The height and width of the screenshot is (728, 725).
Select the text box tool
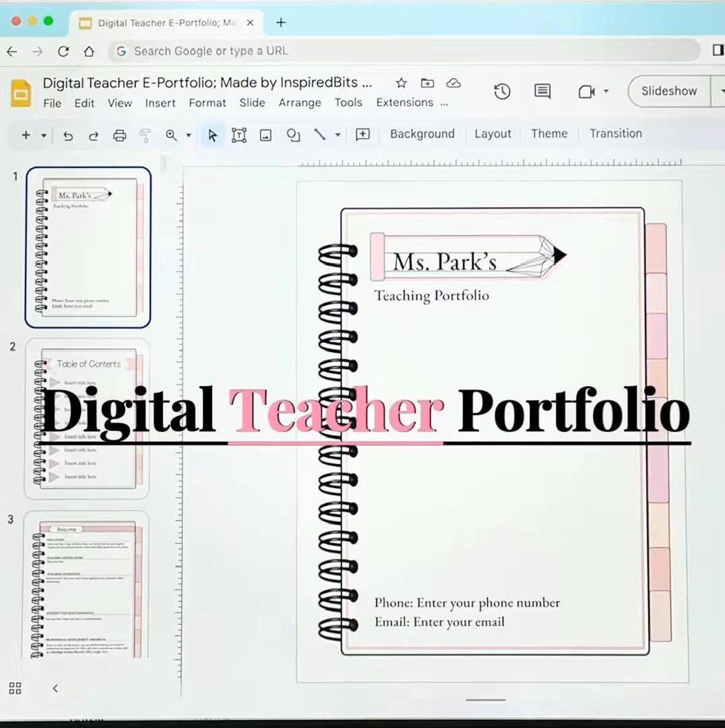point(239,135)
